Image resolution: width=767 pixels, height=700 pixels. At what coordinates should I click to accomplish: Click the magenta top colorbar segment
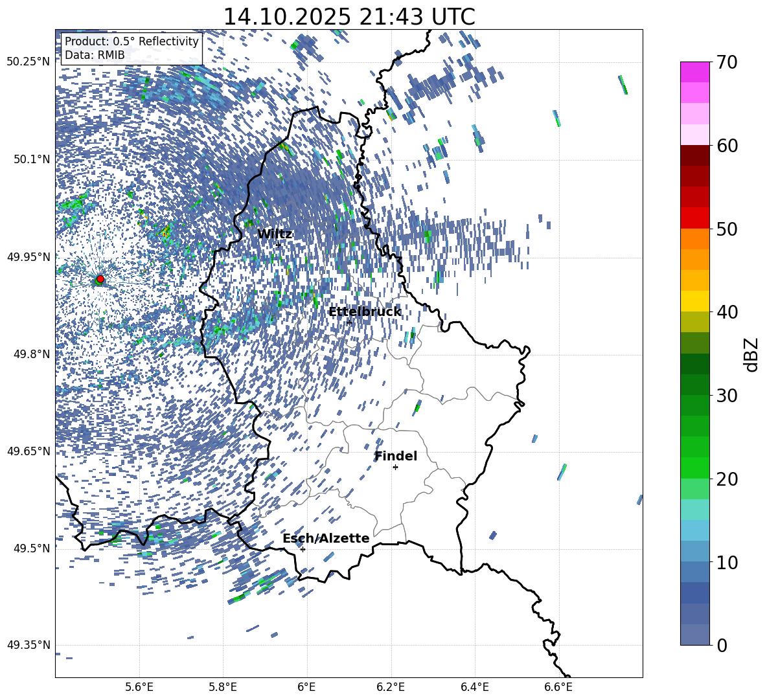[x=694, y=72]
